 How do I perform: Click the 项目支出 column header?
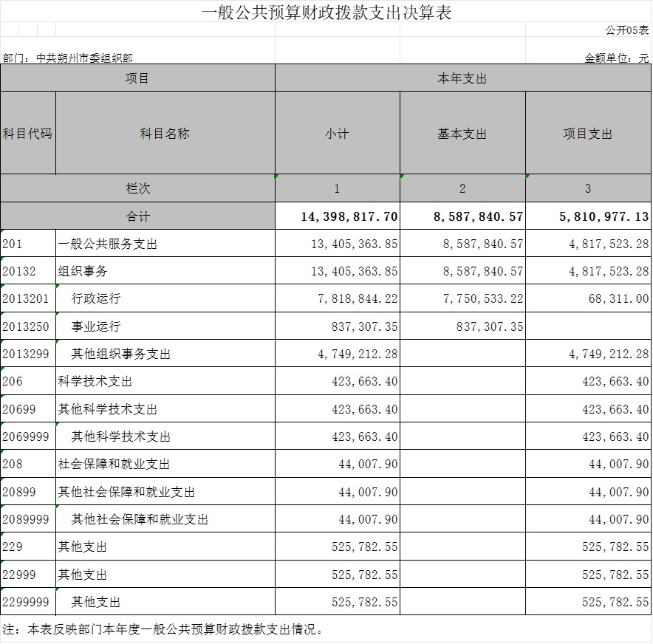589,133
